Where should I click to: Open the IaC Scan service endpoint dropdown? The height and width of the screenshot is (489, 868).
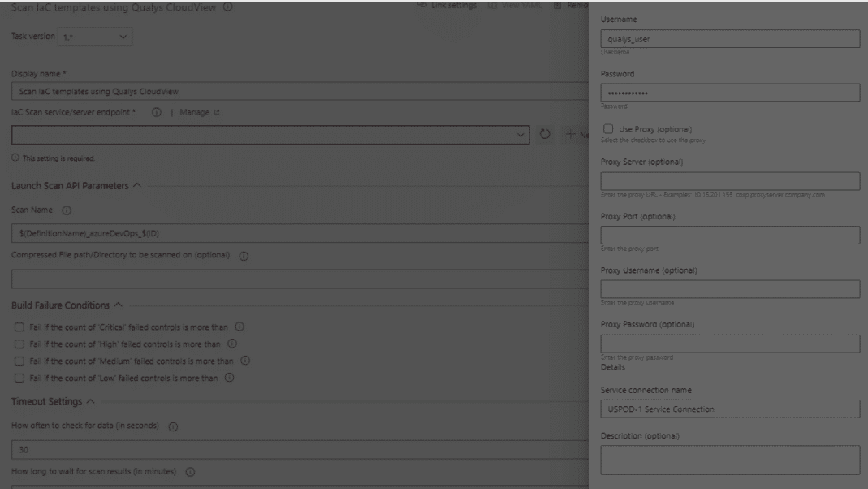[x=270, y=135]
